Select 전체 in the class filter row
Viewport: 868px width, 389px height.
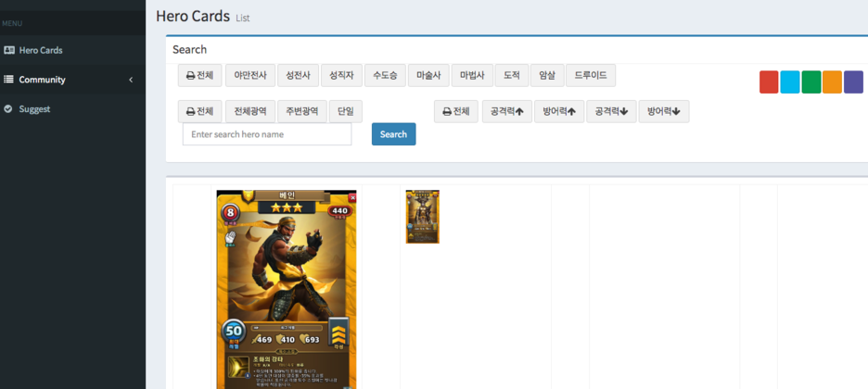tap(199, 75)
